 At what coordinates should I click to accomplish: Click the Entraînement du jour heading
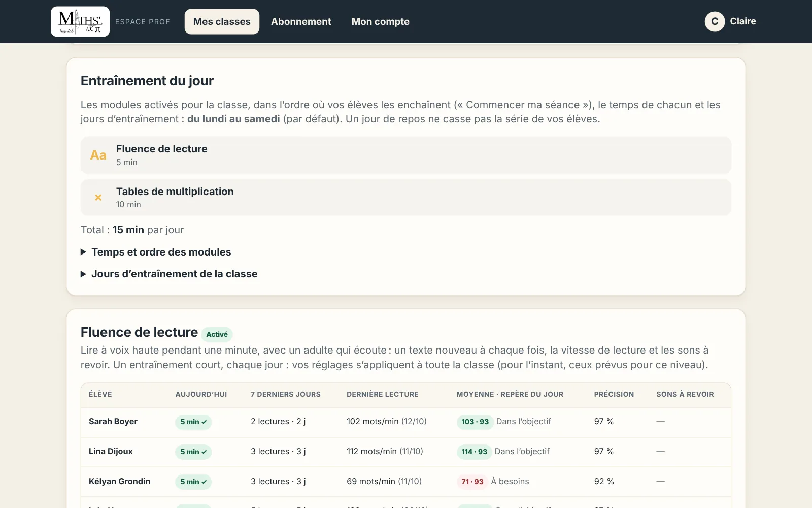pyautogui.click(x=147, y=81)
